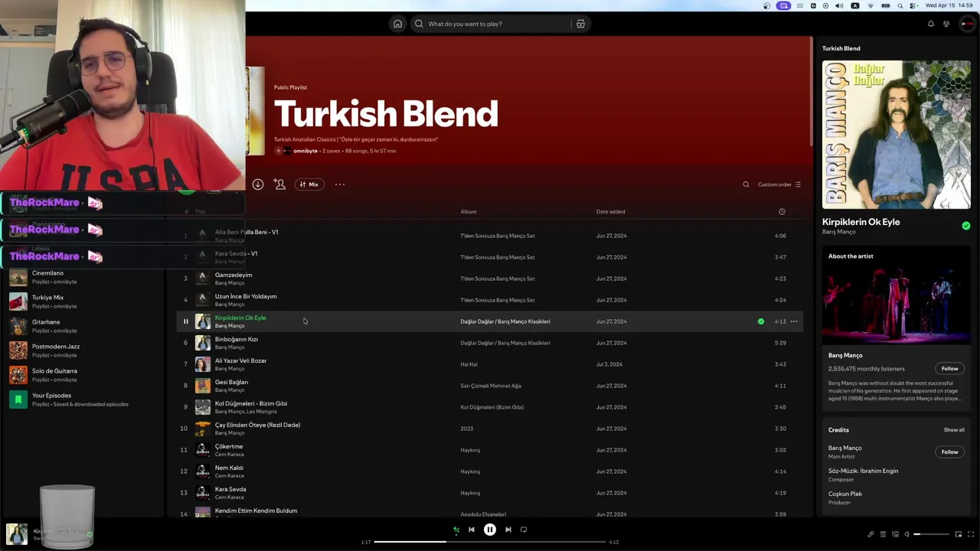Toggle repeat button in player bar

click(x=524, y=530)
